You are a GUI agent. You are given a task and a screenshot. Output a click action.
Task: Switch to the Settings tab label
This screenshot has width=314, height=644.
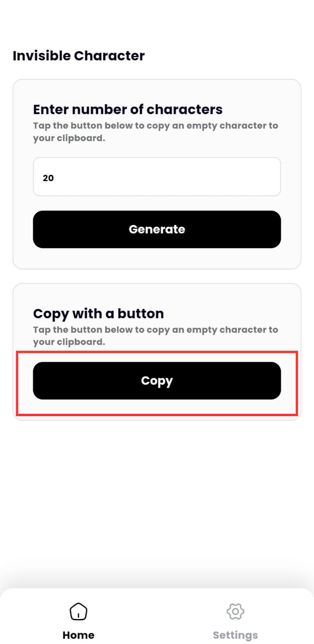[235, 635]
